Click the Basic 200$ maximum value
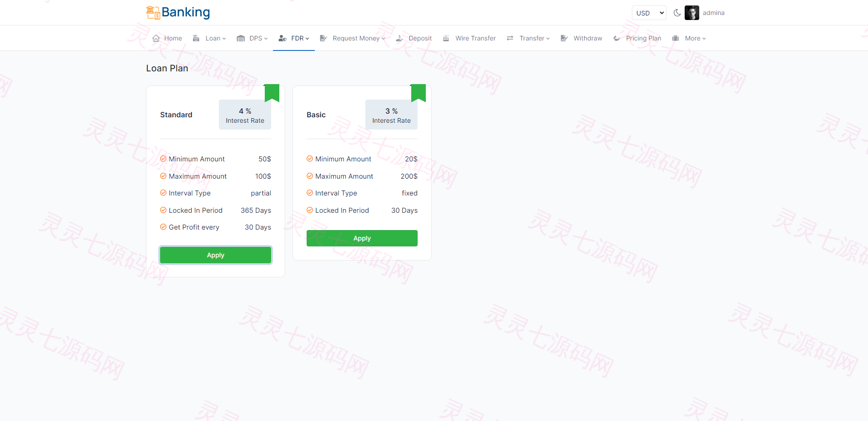The image size is (868, 421). click(x=409, y=176)
